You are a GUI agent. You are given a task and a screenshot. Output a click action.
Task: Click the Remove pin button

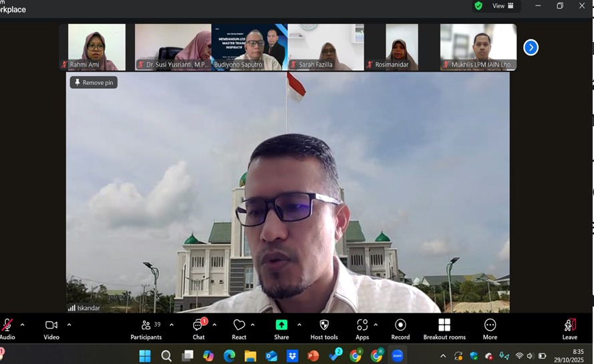pyautogui.click(x=94, y=82)
